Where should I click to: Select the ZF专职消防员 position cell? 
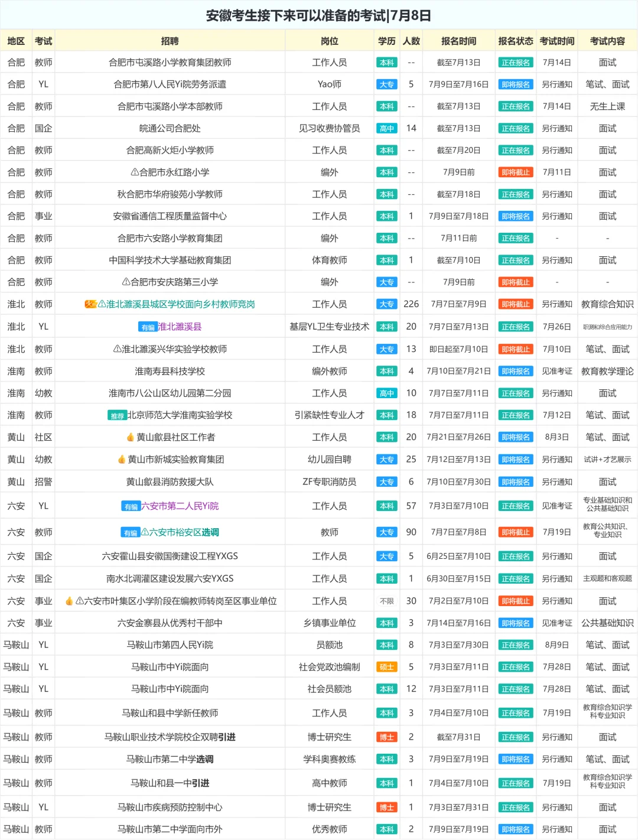pyautogui.click(x=330, y=482)
